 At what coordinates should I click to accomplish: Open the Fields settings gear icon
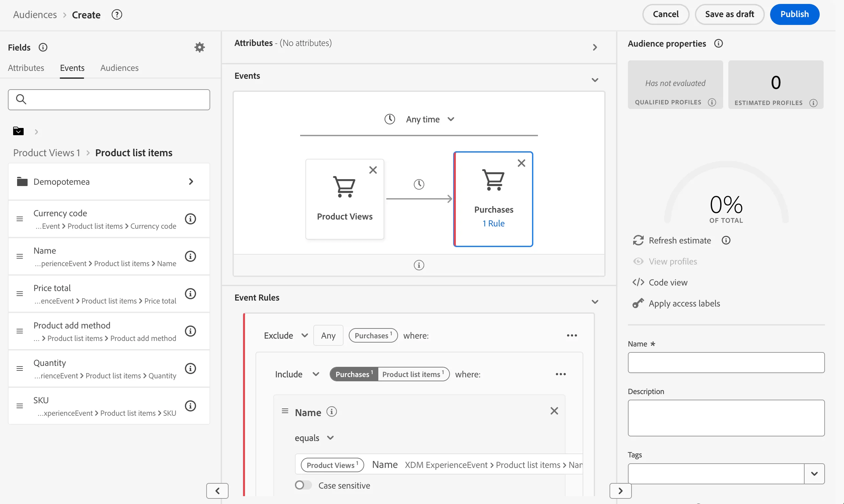point(200,47)
